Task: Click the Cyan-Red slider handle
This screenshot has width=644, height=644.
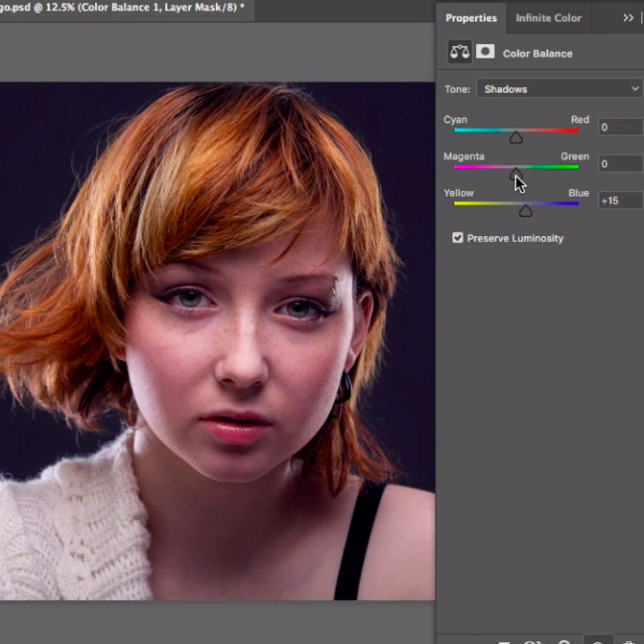Action: 516,137
